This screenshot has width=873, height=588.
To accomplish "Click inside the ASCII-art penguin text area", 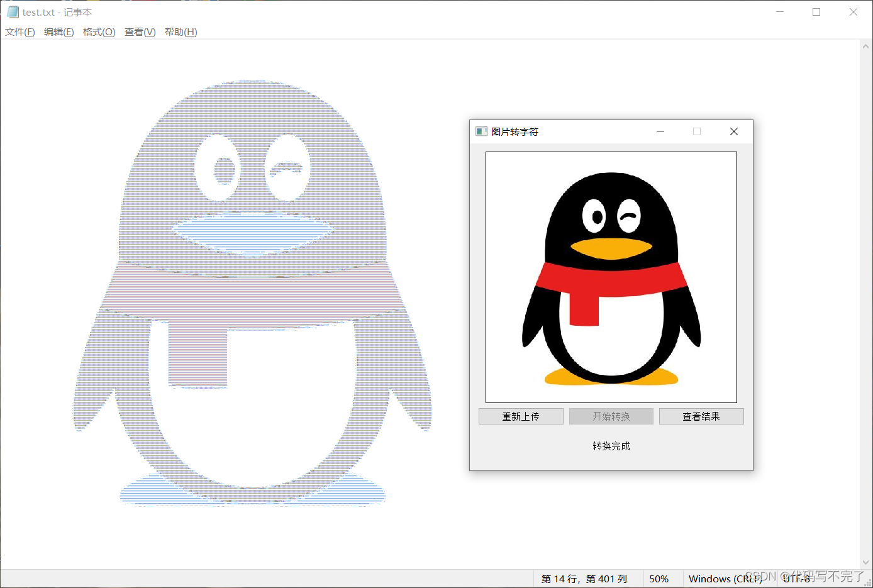I will click(x=252, y=292).
